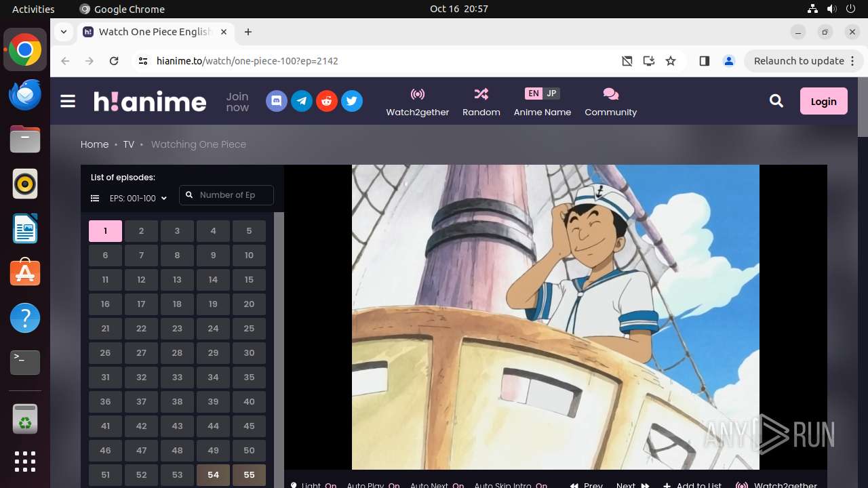Select episode 54
The image size is (868, 488).
pos(213,475)
